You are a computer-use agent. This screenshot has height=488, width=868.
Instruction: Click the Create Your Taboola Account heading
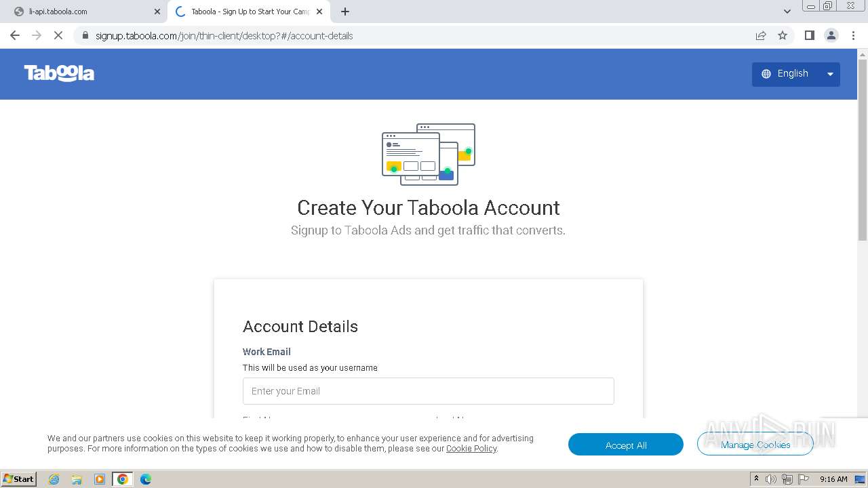(429, 207)
